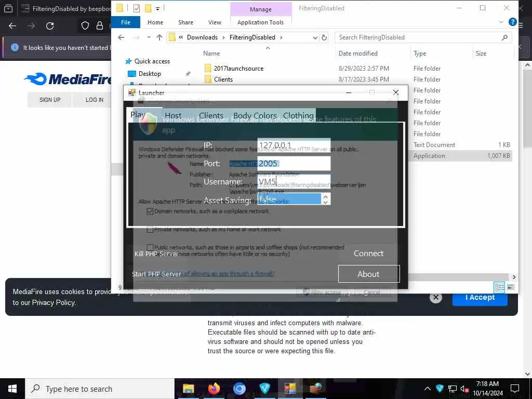532x399 pixels.
Task: Open the Clothing tab in Launcher
Action: tap(298, 115)
